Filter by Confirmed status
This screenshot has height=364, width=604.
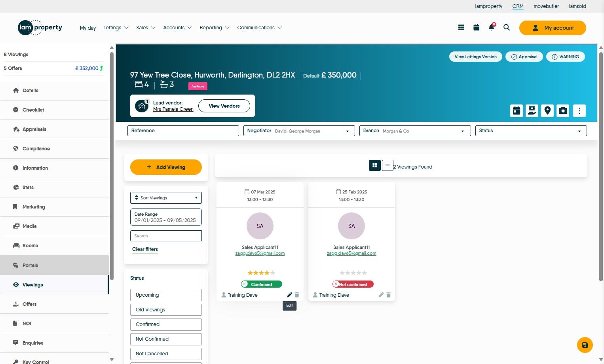point(166,324)
